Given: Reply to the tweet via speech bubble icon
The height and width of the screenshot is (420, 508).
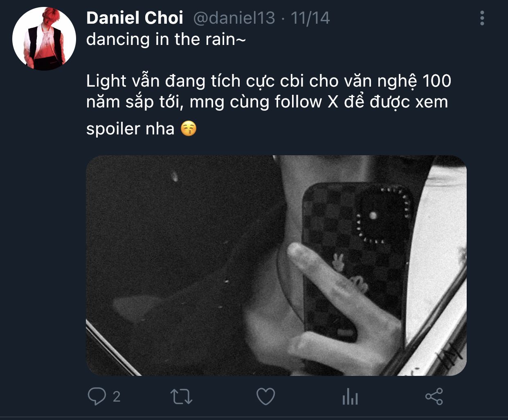Looking at the screenshot, I should (97, 396).
